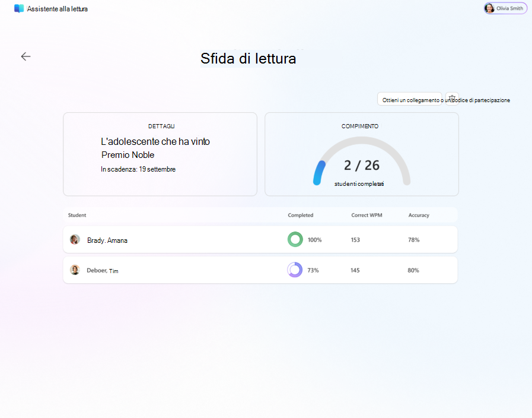Click the 73% completion ring icon
The height and width of the screenshot is (418, 532).
(x=295, y=270)
